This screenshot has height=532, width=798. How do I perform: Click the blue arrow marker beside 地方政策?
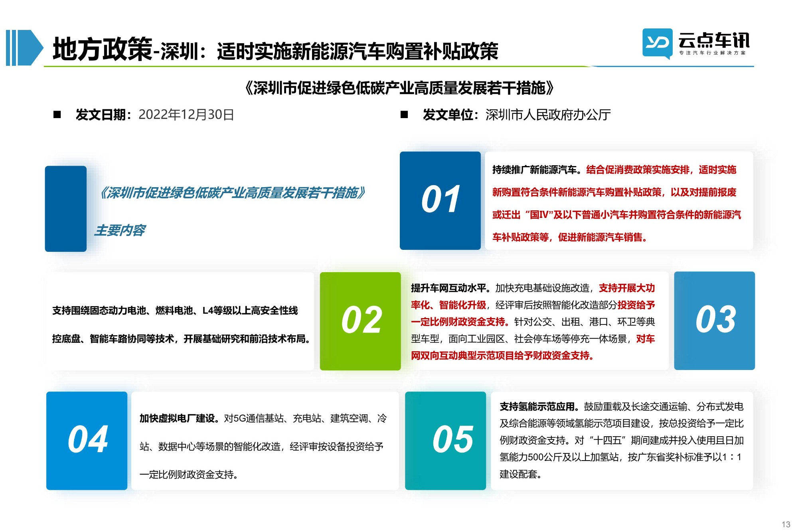(24, 47)
